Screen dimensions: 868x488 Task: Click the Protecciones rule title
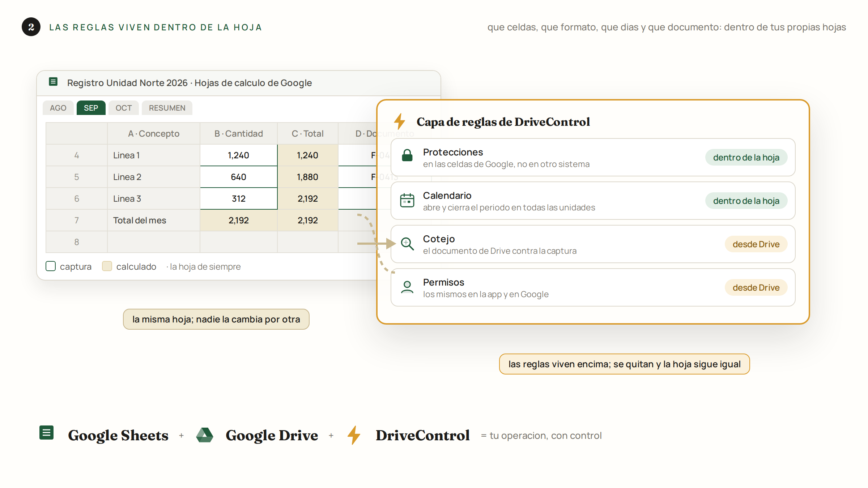[x=453, y=152]
